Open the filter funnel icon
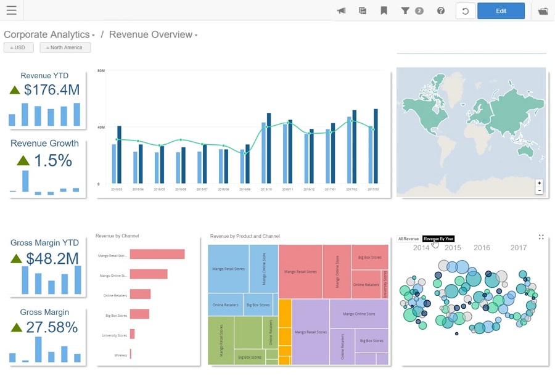Screen dimensions: 555x392 (x=405, y=10)
